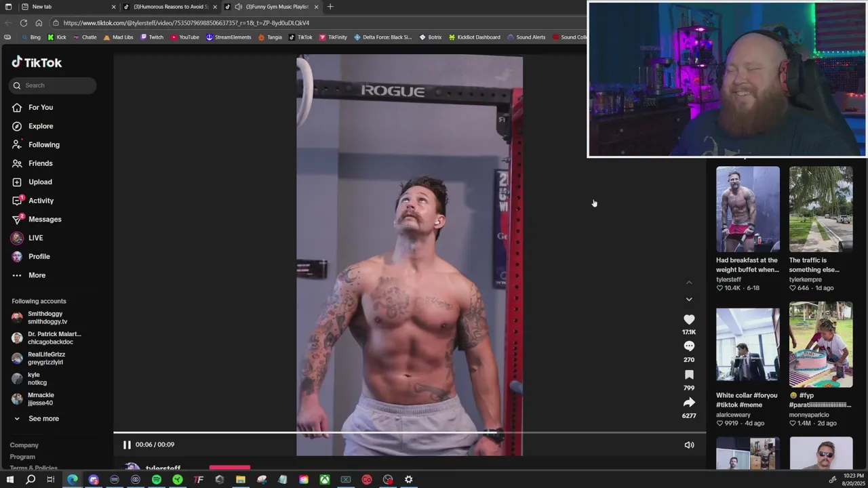
Task: Click the TikTok search field
Action: click(52, 85)
